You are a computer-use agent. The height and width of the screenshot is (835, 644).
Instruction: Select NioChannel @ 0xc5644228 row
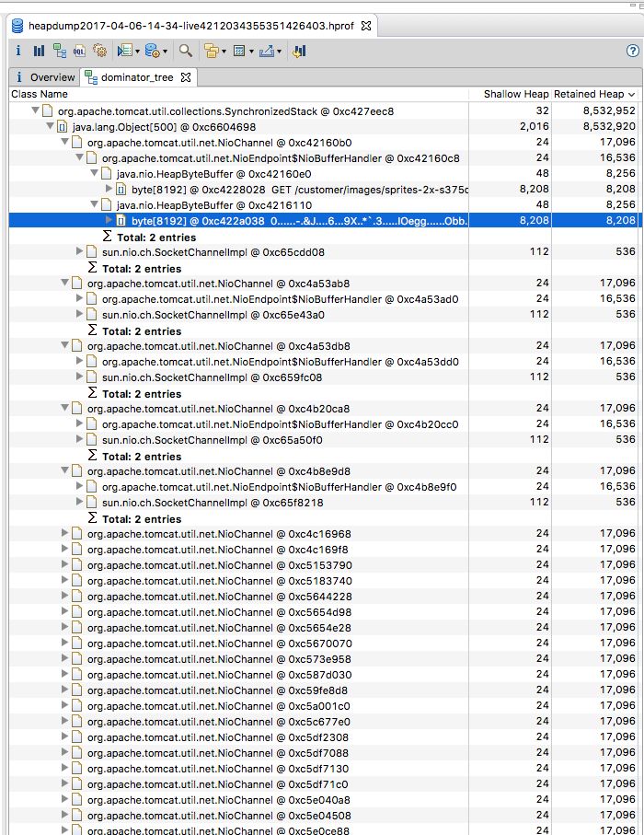pyautogui.click(x=324, y=597)
